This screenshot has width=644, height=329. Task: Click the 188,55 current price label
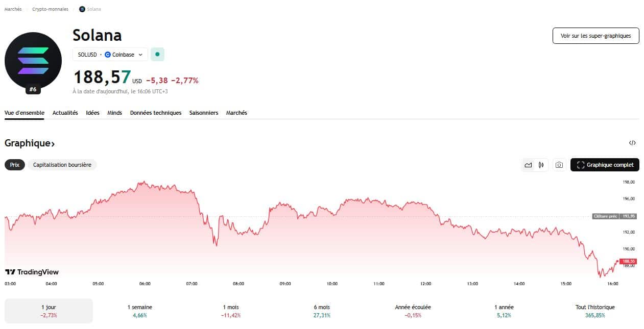pos(629,261)
